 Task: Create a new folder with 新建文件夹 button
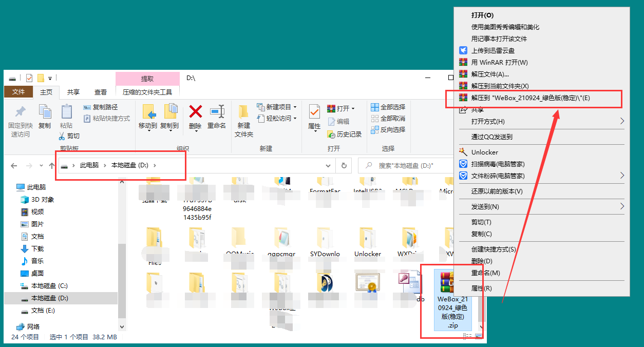244,121
